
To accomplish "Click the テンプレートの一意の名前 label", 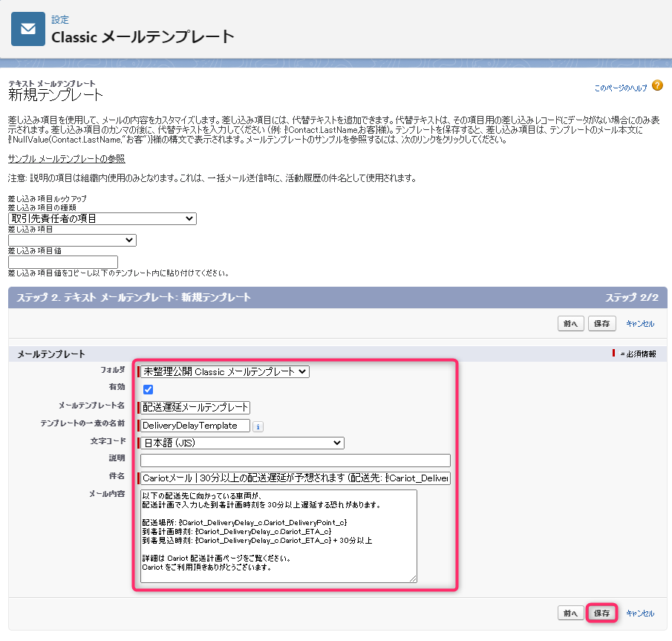I will point(82,423).
